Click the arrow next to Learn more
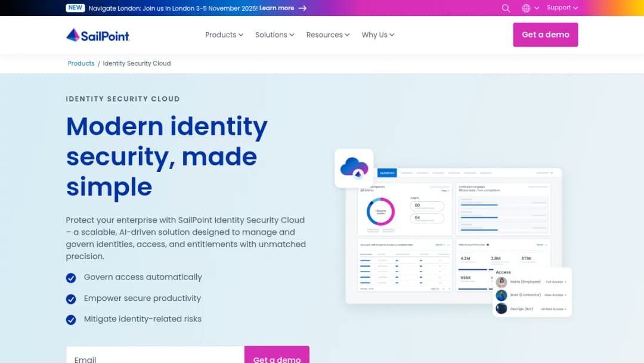 [x=303, y=8]
